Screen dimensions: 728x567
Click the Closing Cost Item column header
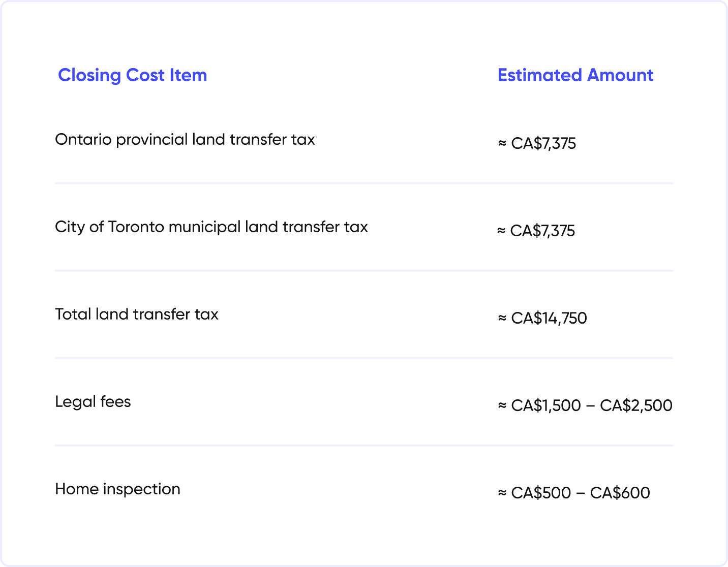click(x=132, y=75)
